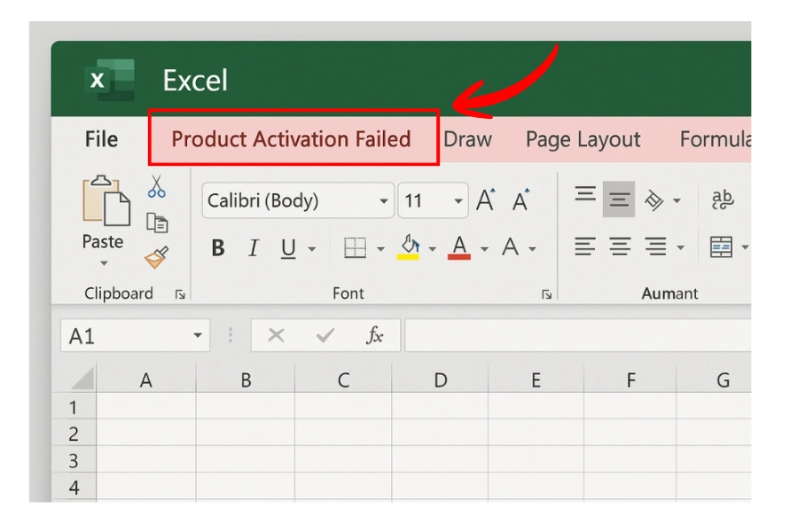Image resolution: width=798 pixels, height=532 pixels.
Task: Select row 4 header
Action: coord(74,487)
